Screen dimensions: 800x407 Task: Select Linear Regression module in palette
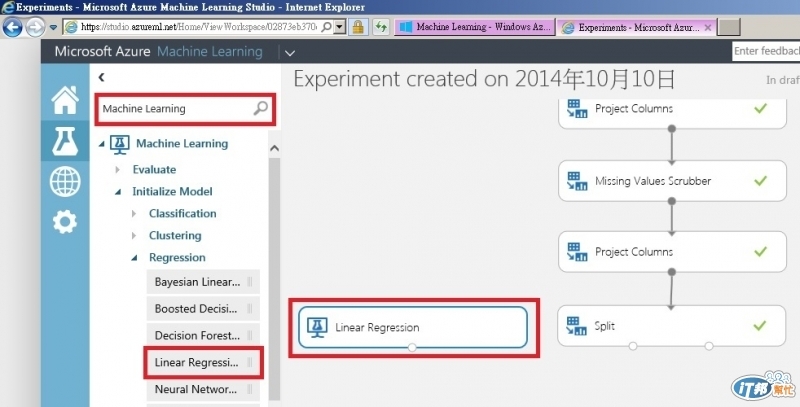[x=203, y=362]
